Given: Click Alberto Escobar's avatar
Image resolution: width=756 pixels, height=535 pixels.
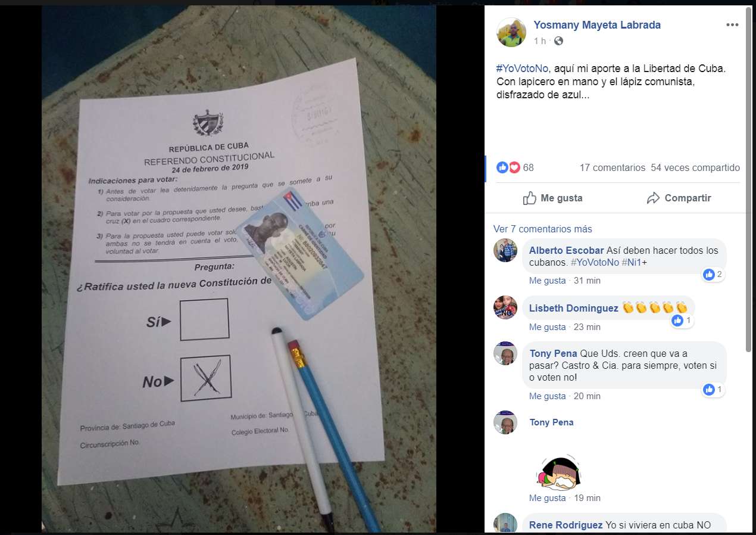Looking at the screenshot, I should click(x=505, y=250).
